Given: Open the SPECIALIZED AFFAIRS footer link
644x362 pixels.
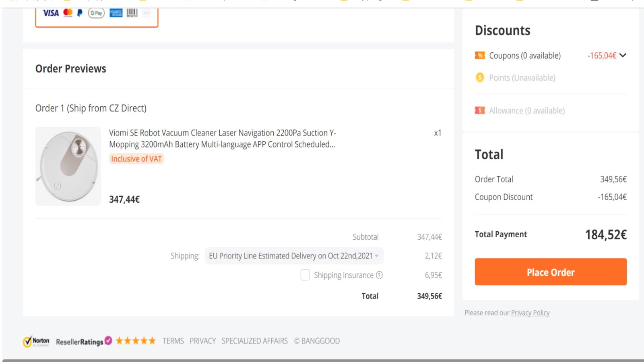Looking at the screenshot, I should pyautogui.click(x=255, y=341).
